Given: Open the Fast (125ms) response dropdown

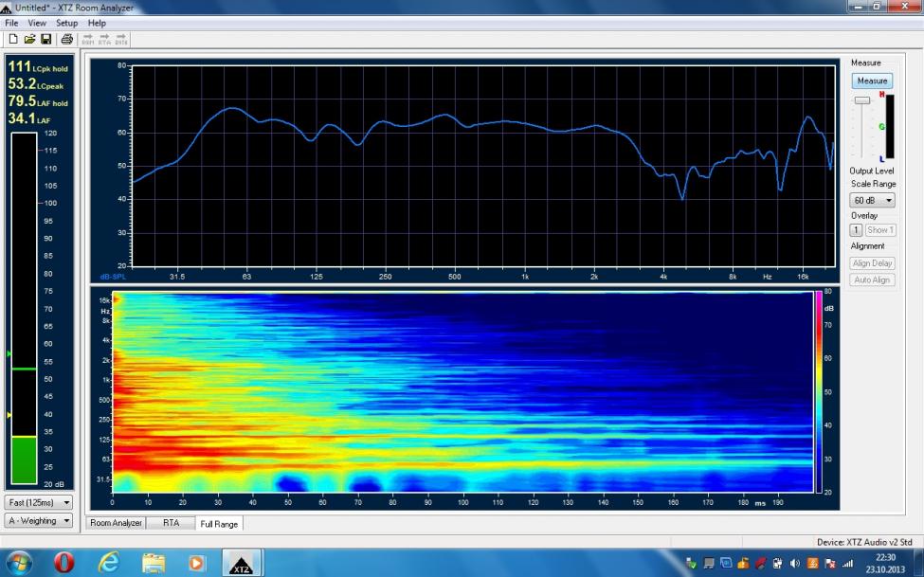Looking at the screenshot, I should [x=39, y=503].
